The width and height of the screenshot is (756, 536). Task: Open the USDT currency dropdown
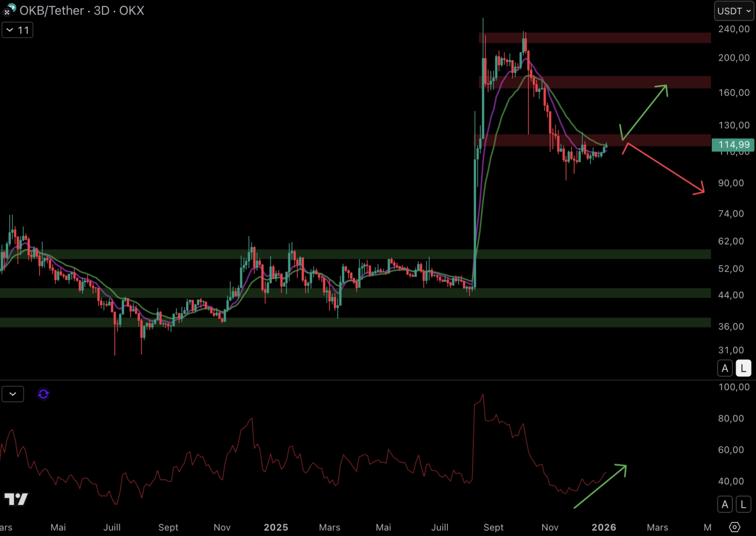click(x=734, y=11)
